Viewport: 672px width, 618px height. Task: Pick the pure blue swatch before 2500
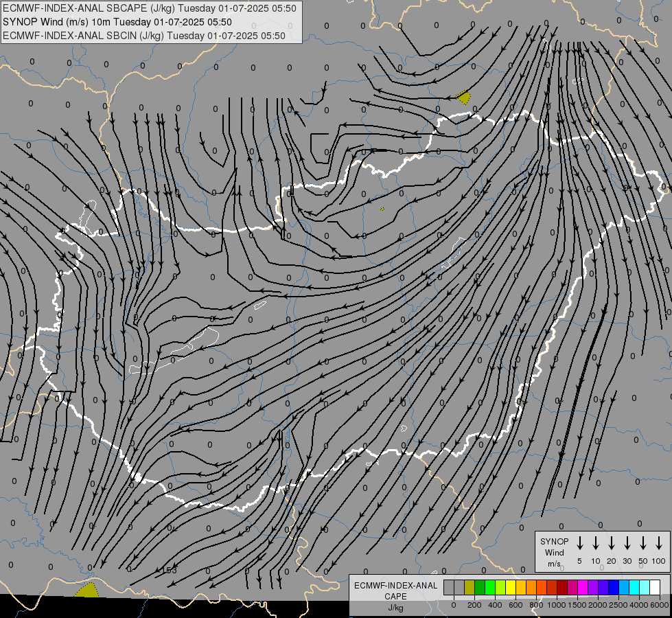tap(614, 587)
